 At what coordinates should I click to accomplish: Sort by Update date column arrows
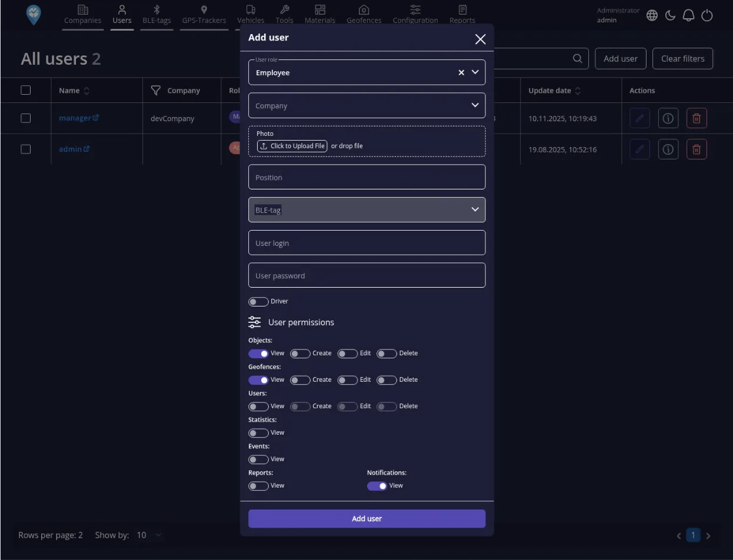[578, 91]
